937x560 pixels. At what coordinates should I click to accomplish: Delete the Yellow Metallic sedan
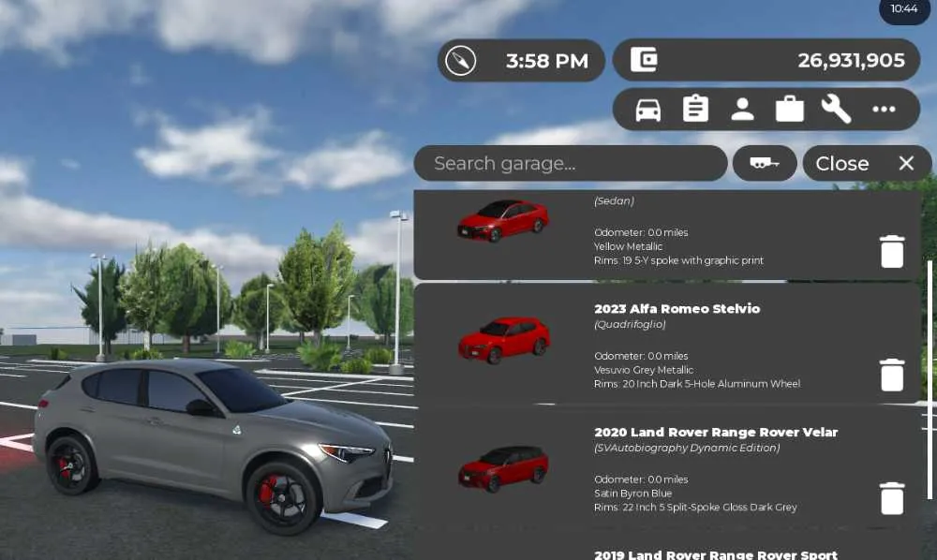892,251
